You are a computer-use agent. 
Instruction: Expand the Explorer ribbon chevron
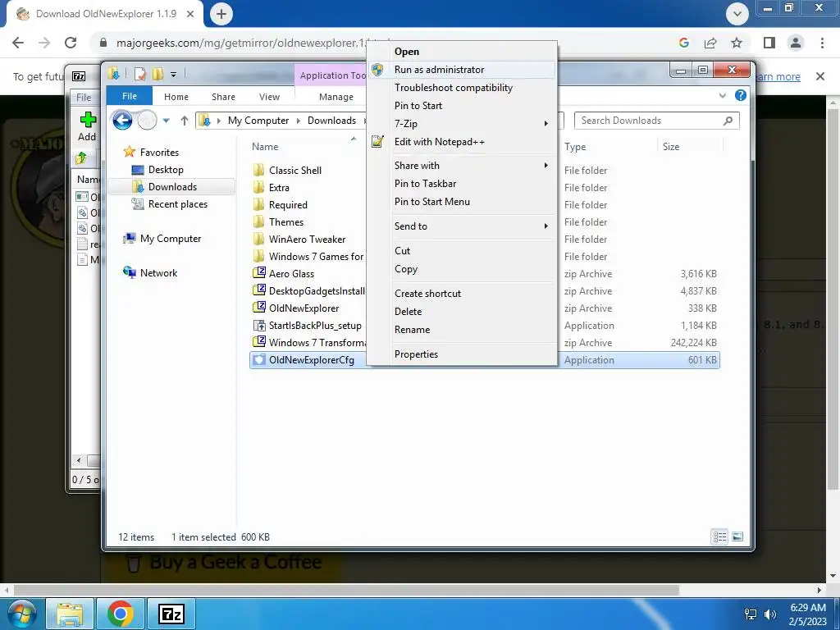click(x=722, y=95)
